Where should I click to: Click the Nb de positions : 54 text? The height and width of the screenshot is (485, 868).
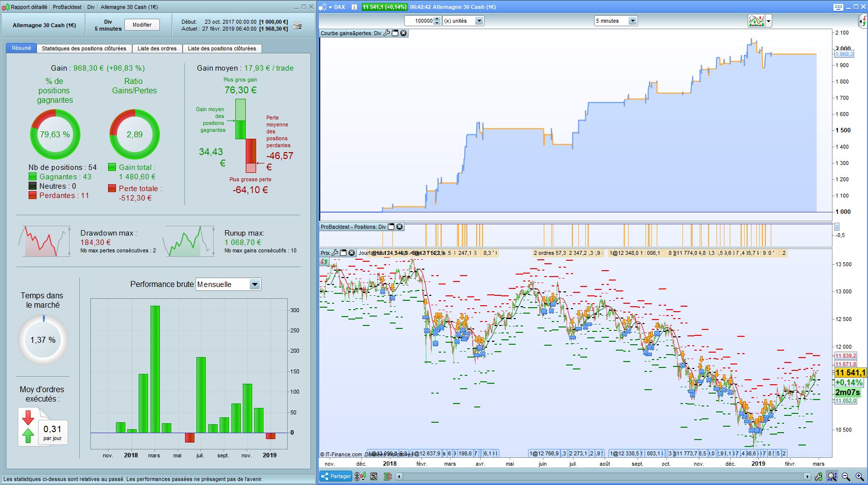[x=63, y=167]
